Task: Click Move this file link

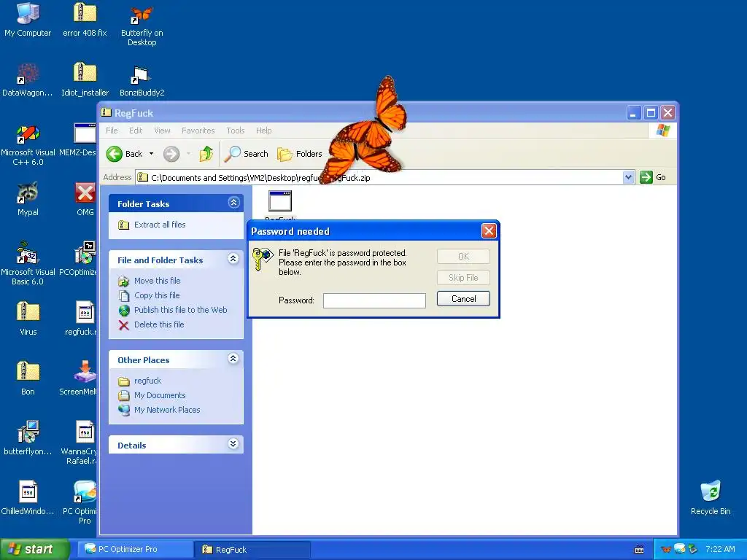Action: 158,281
